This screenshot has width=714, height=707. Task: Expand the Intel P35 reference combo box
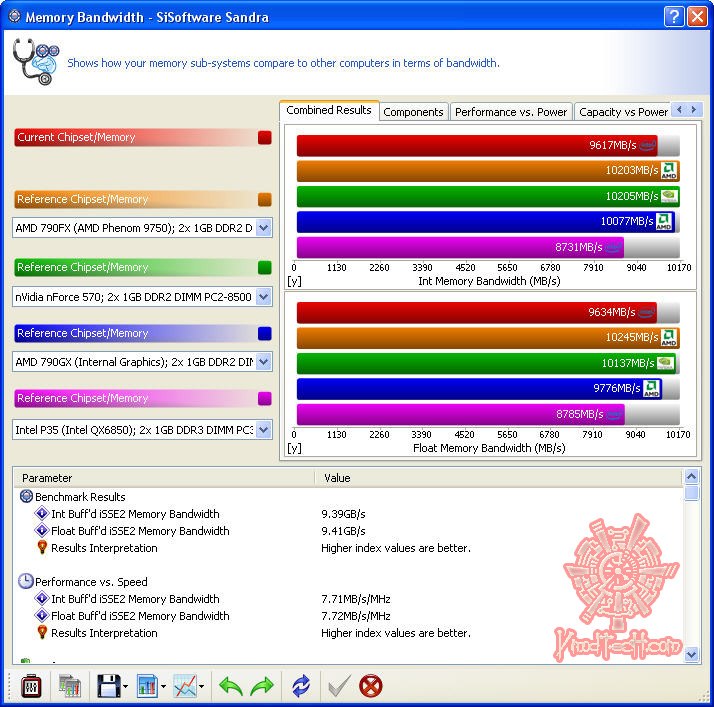[264, 429]
